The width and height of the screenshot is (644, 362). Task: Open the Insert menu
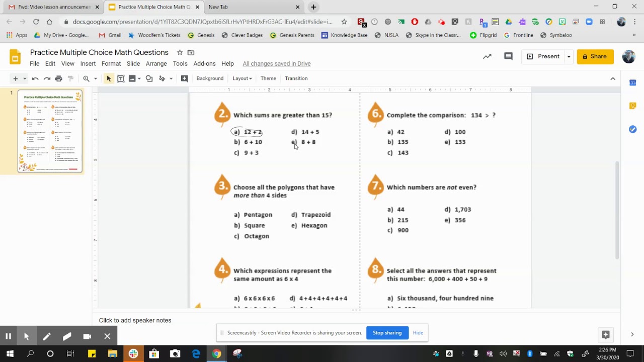point(88,64)
